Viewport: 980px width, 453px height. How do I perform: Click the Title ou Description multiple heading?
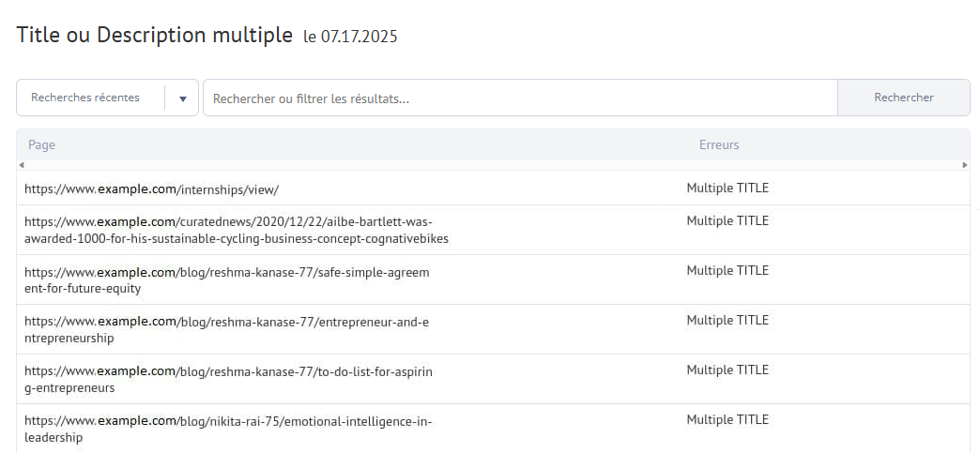pyautogui.click(x=154, y=35)
